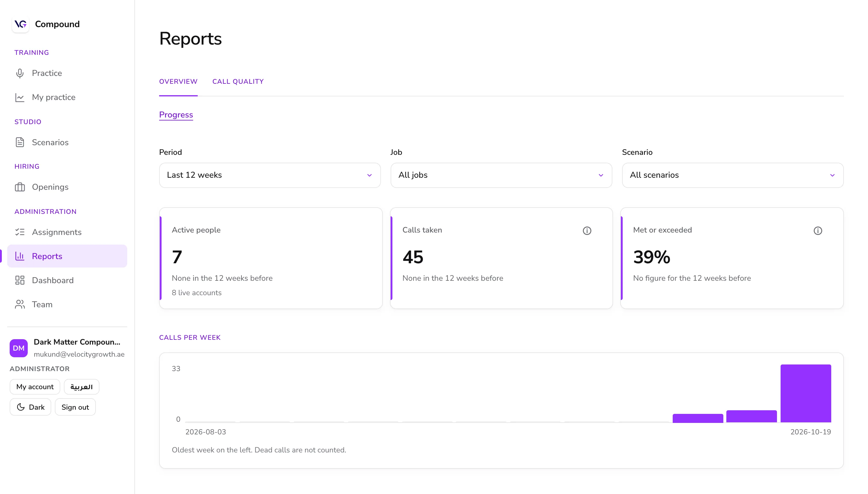The width and height of the screenshot is (868, 494).
Task: Open My practice in the sidebar
Action: [x=67, y=97]
